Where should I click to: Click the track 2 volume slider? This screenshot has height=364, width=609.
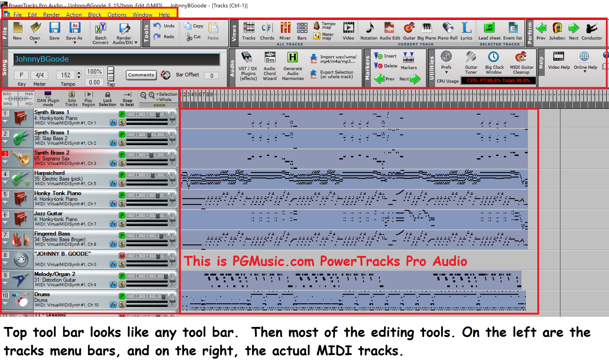click(149, 135)
